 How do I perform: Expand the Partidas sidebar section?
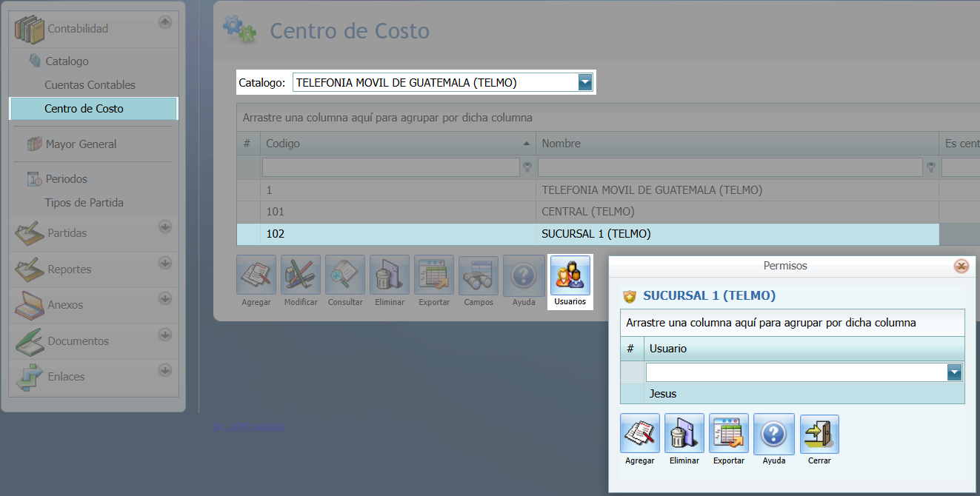point(164,227)
